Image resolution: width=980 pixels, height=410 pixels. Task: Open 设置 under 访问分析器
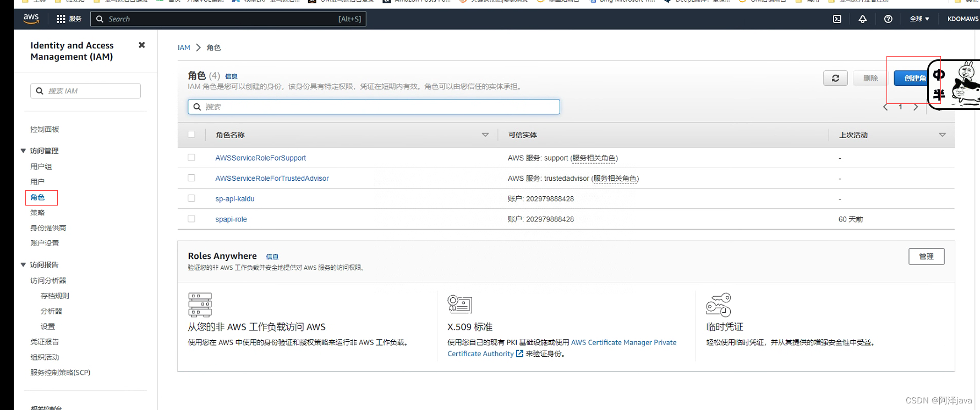click(x=48, y=326)
